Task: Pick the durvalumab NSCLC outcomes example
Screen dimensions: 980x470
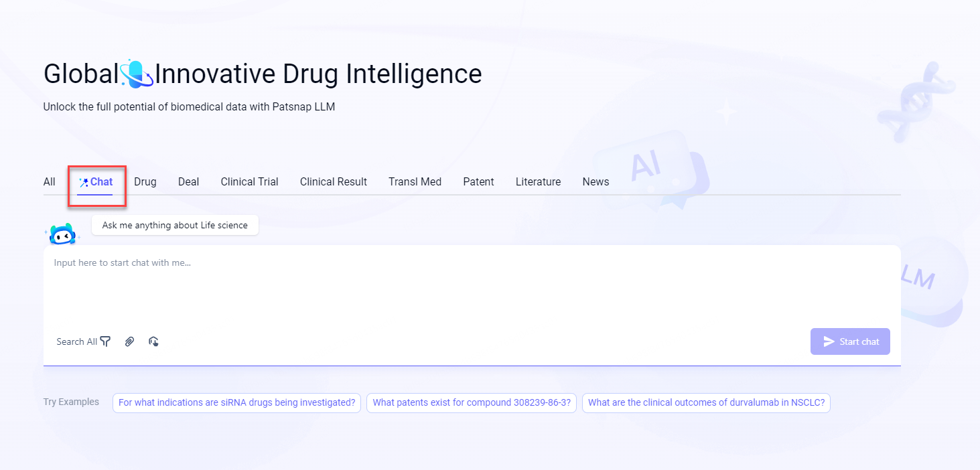Action: pos(706,403)
